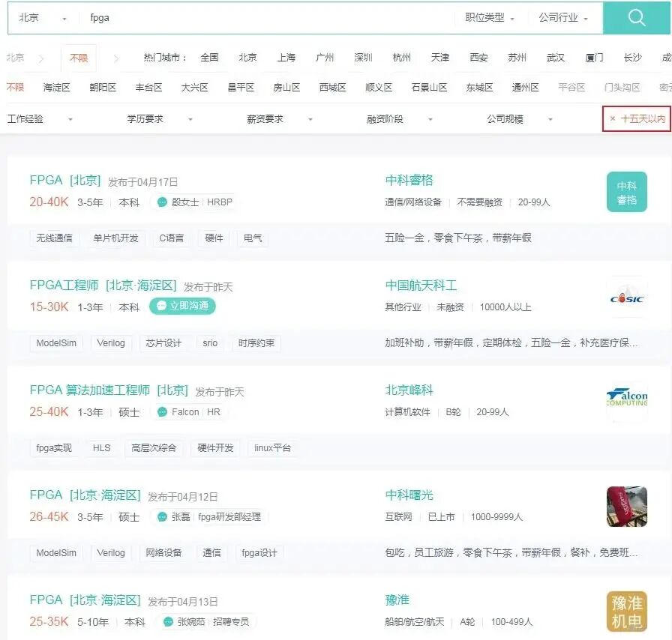Viewport: 672px width, 640px height.
Task: Expand the 融资阶段 filter
Action: click(x=400, y=118)
